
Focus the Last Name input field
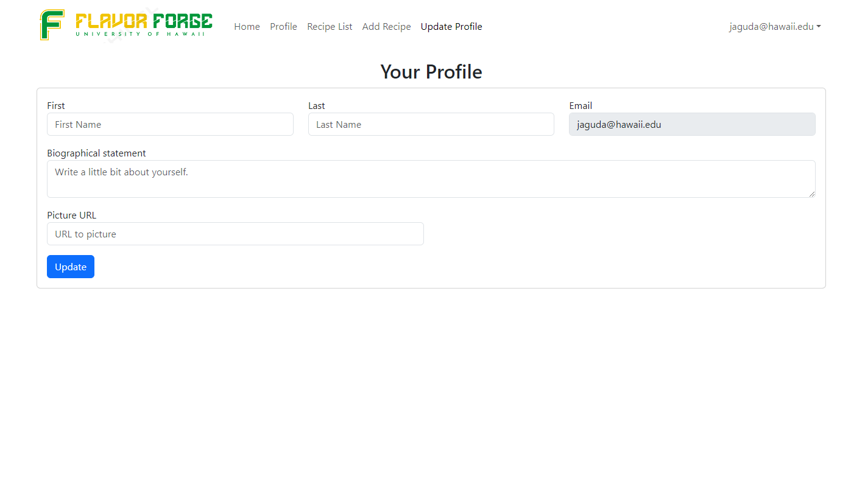431,124
